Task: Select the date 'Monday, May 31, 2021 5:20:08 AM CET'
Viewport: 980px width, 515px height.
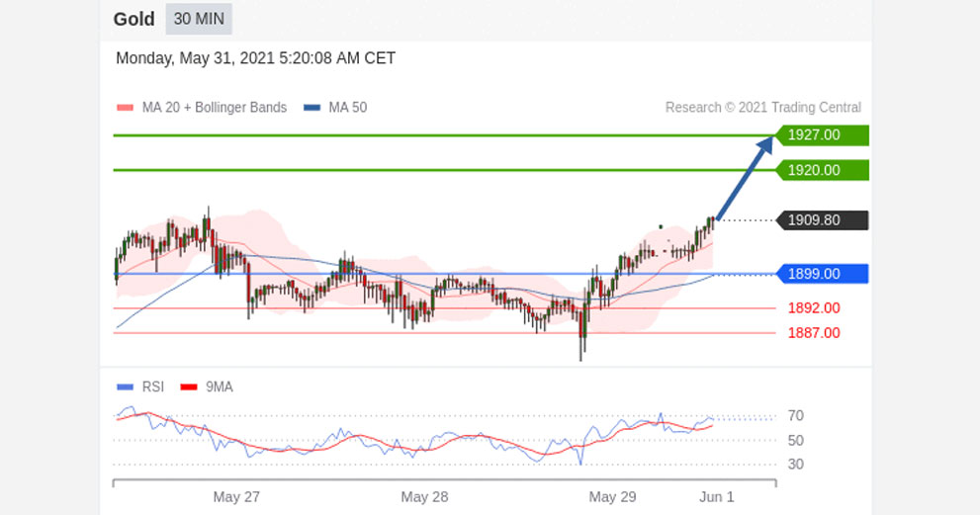Action: pos(255,58)
